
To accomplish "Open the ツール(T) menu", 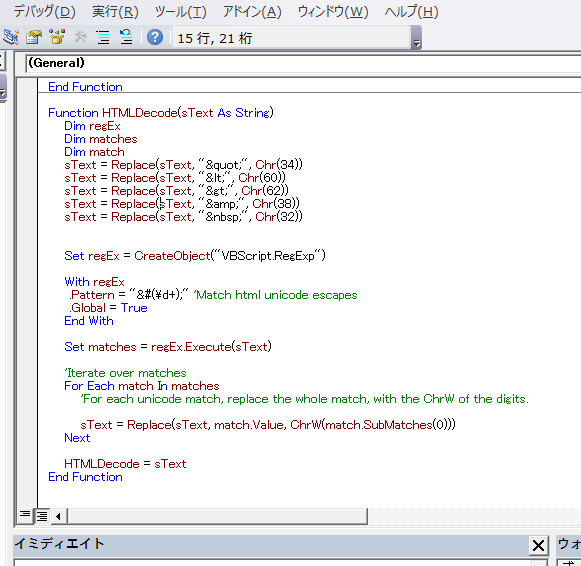I will click(180, 12).
